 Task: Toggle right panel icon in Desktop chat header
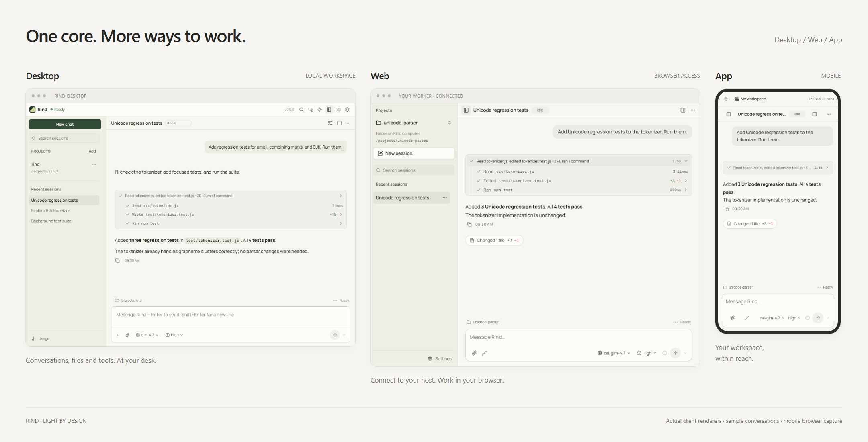tap(340, 123)
